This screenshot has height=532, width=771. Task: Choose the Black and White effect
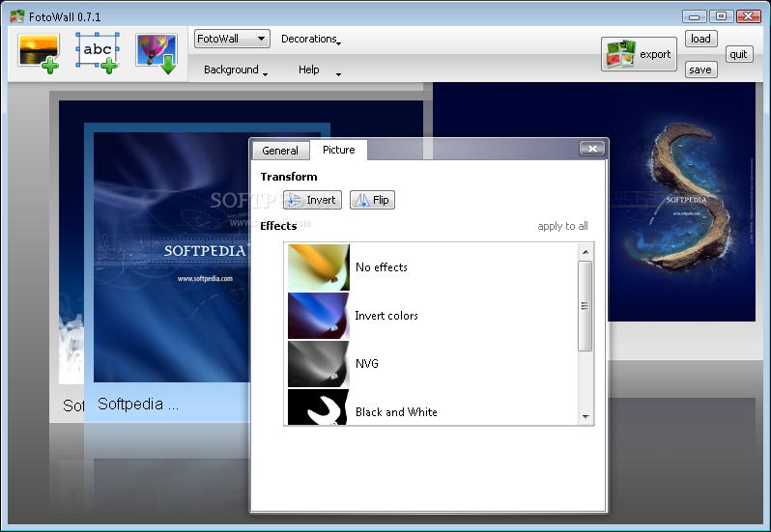[396, 411]
